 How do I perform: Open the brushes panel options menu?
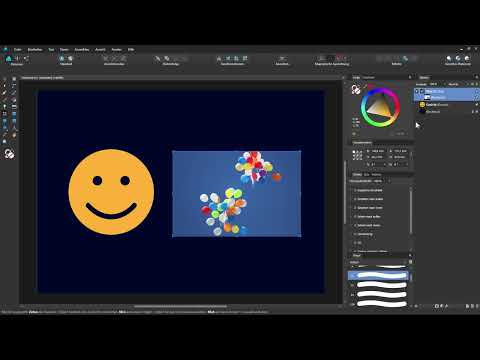pyautogui.click(x=410, y=255)
